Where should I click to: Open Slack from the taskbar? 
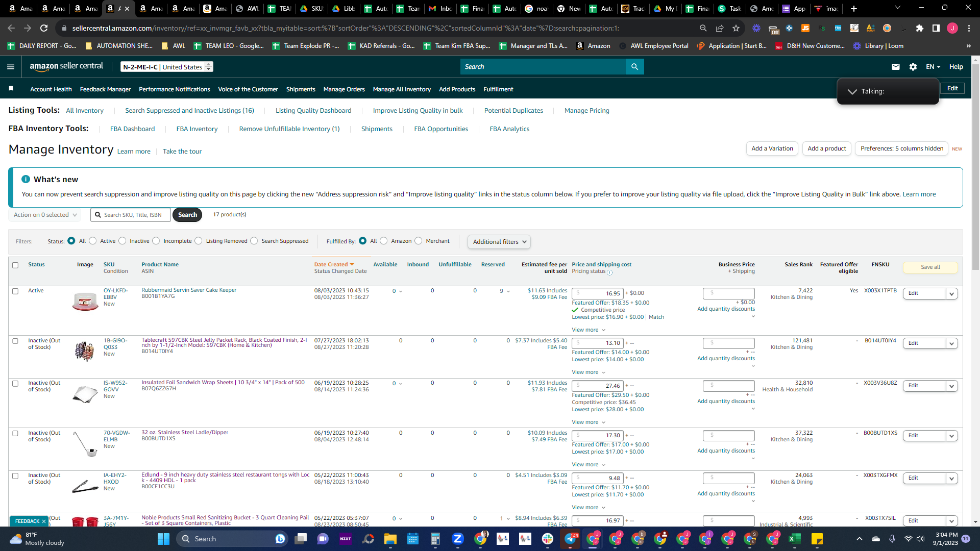pos(548,539)
